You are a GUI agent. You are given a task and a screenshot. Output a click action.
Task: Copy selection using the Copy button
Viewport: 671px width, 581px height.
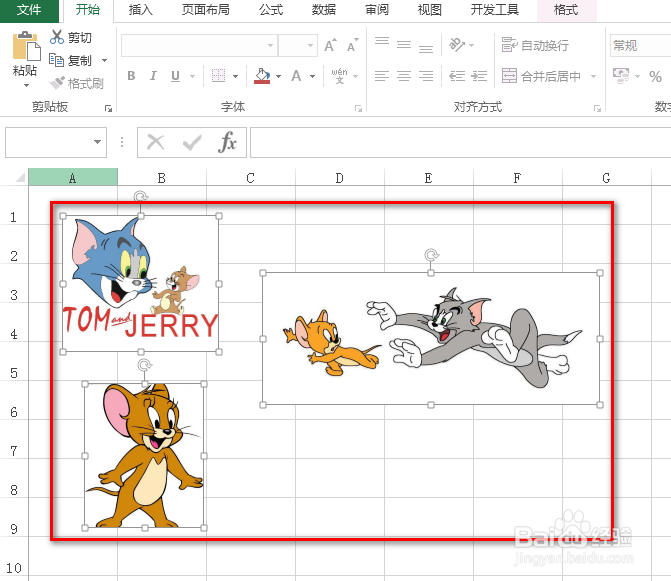click(x=70, y=60)
